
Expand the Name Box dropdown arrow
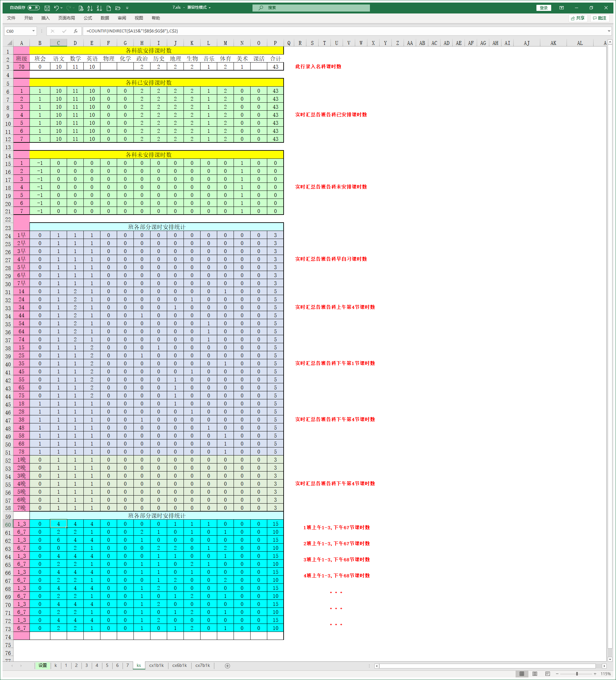(33, 31)
